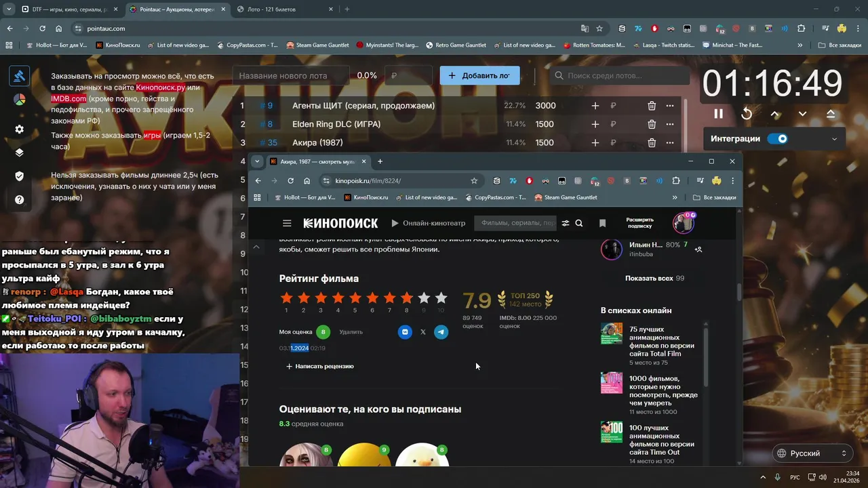Focus the Название нового лота field
The height and width of the screenshot is (488, 868).
(292, 76)
